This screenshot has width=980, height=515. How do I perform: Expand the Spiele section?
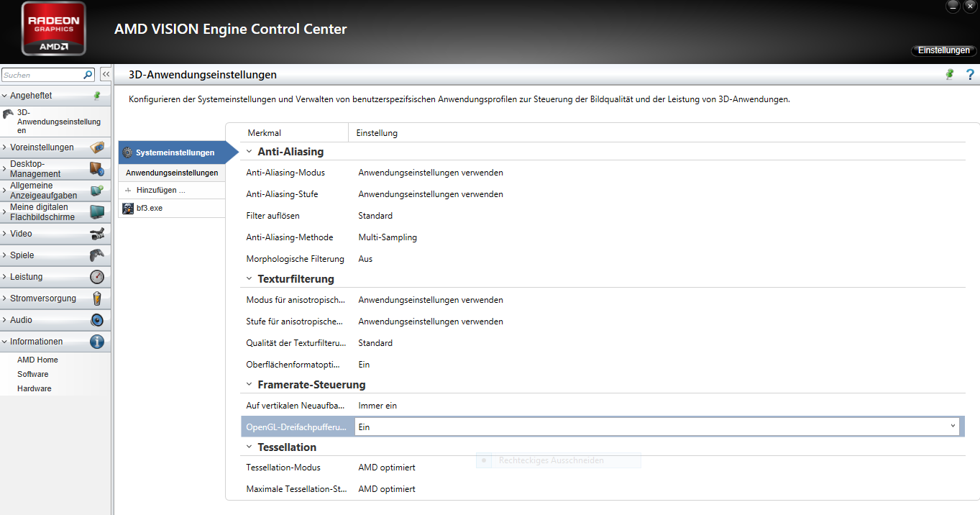coord(4,255)
